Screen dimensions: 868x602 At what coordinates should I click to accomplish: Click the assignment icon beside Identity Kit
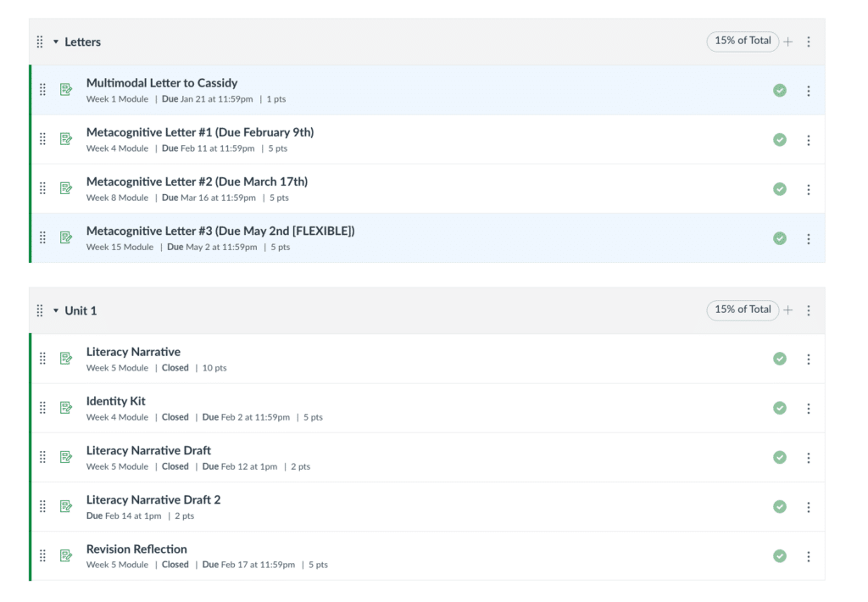(x=66, y=407)
